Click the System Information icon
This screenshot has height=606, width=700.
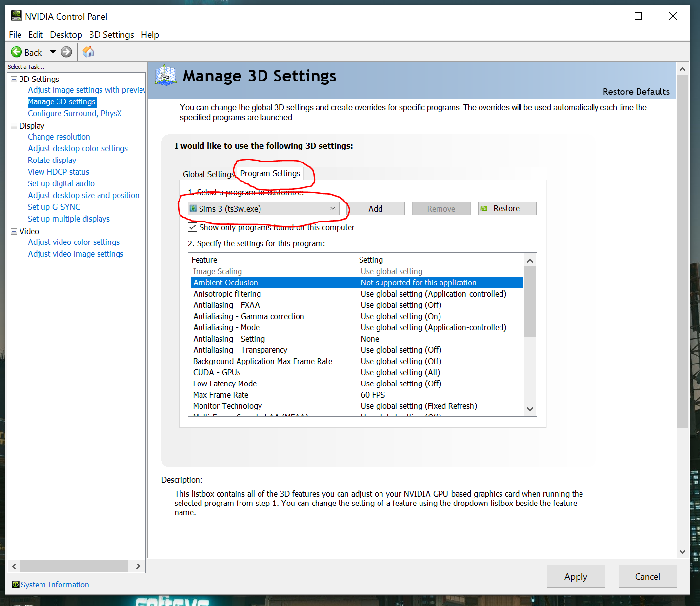16,585
